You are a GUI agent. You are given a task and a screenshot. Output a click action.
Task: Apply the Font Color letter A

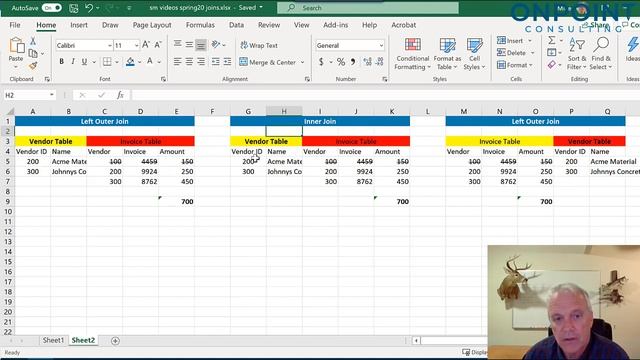[150, 62]
